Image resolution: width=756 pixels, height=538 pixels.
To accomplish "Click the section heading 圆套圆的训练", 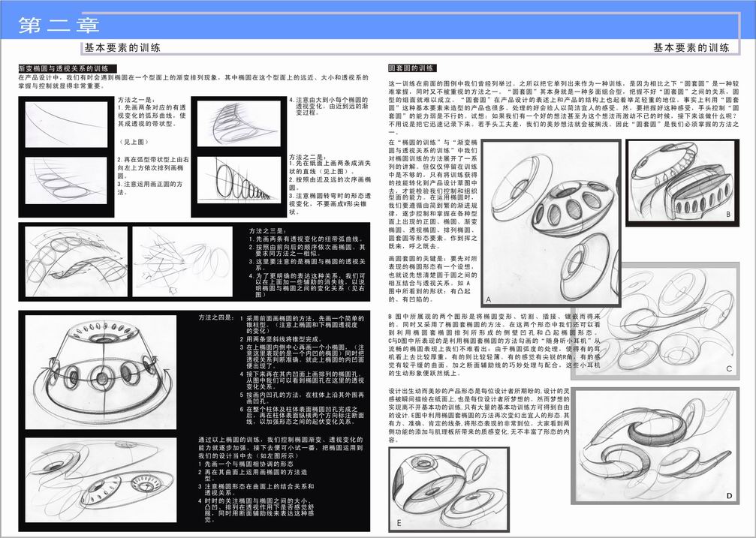I will pos(413,68).
